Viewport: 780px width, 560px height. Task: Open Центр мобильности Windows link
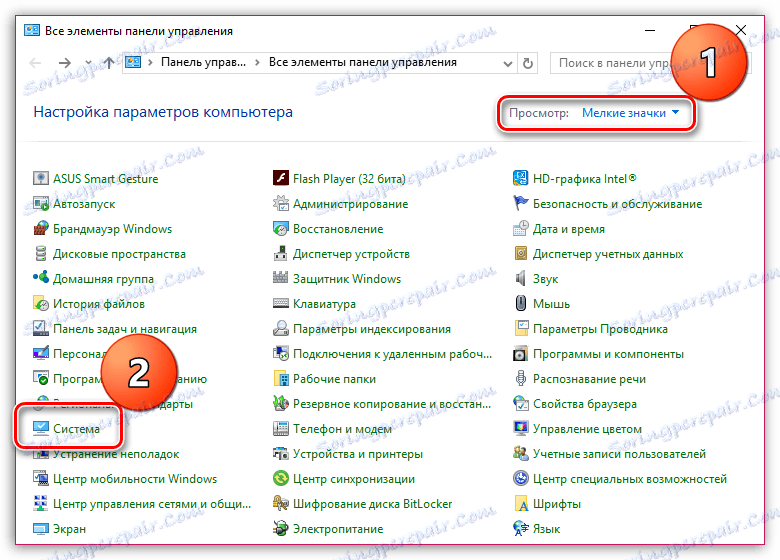point(135,478)
